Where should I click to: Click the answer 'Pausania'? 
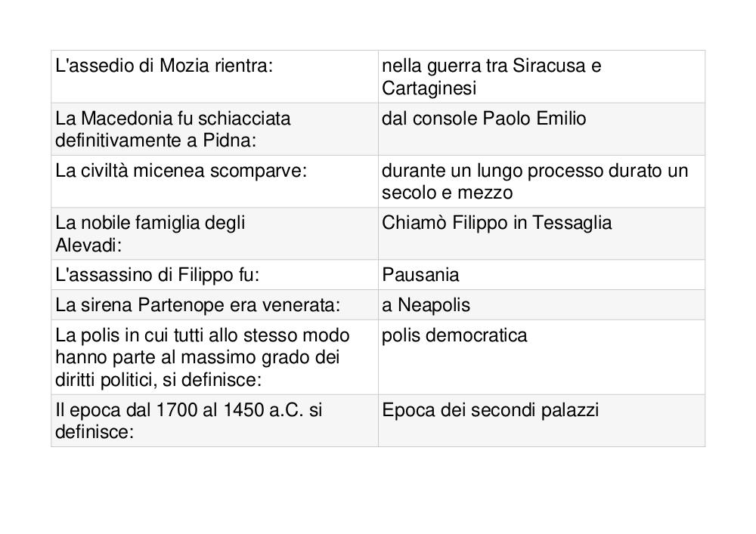click(x=420, y=275)
